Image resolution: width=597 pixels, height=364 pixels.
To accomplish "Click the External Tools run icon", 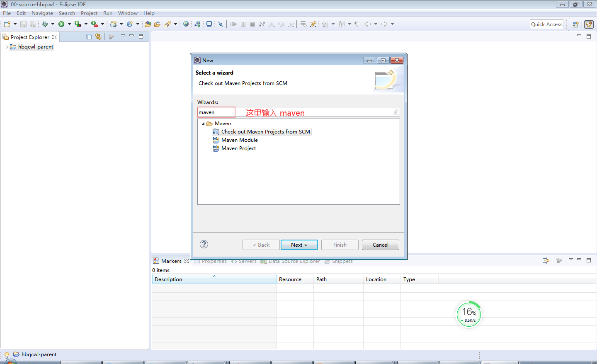I will click(x=95, y=24).
